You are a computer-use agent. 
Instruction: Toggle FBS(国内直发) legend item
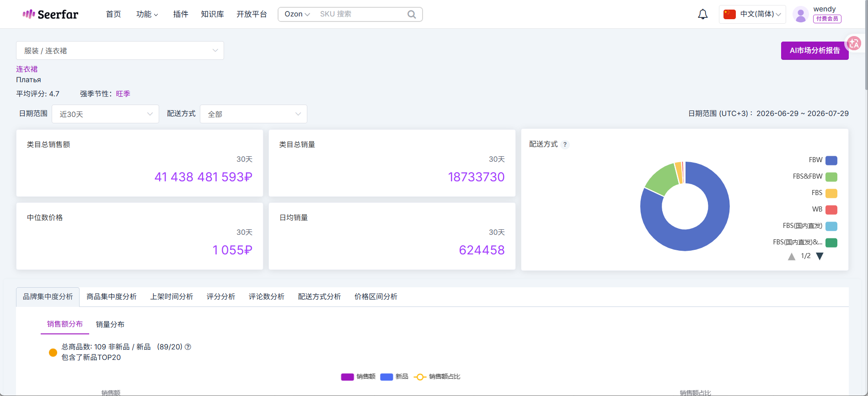810,226
